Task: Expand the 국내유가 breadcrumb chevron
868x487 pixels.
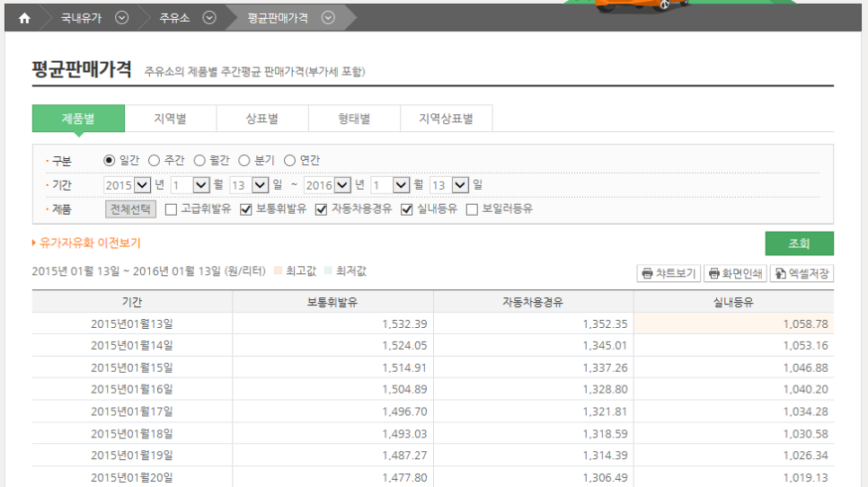Action: tap(122, 18)
